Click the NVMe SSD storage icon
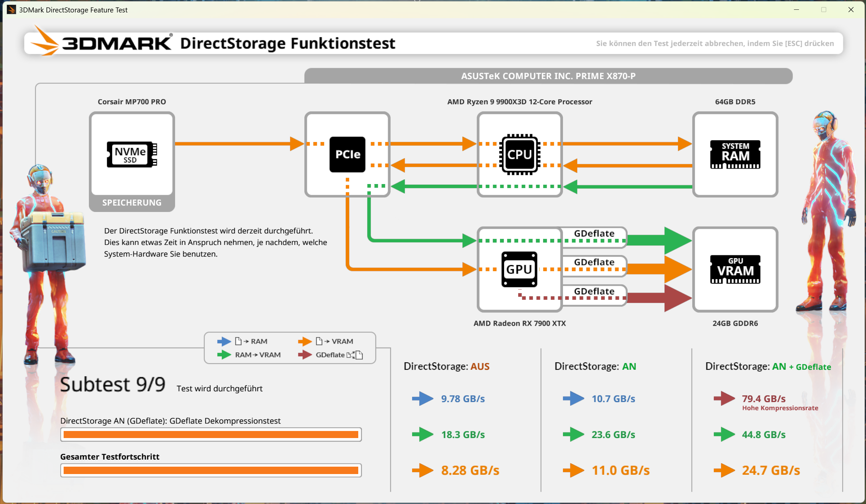Viewport: 866px width, 504px height. click(x=132, y=154)
